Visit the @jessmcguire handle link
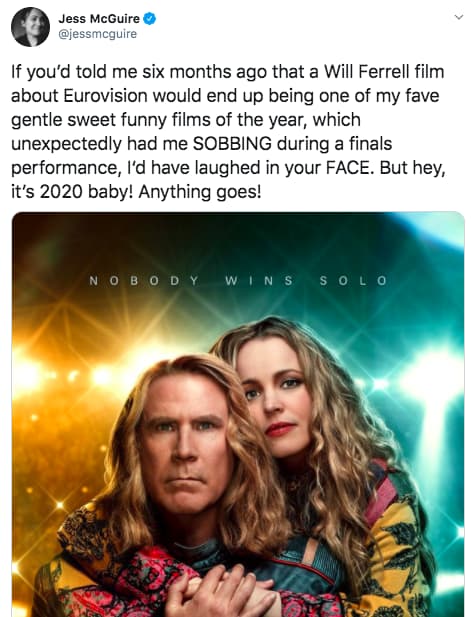The image size is (475, 617). (x=98, y=34)
